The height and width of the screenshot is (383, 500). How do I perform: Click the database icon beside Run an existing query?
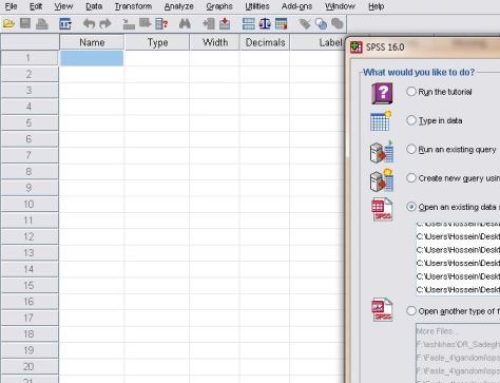coord(382,152)
